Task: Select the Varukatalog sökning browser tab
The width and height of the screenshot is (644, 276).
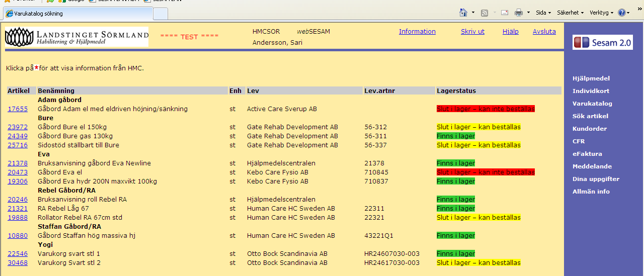Action: click(76, 14)
